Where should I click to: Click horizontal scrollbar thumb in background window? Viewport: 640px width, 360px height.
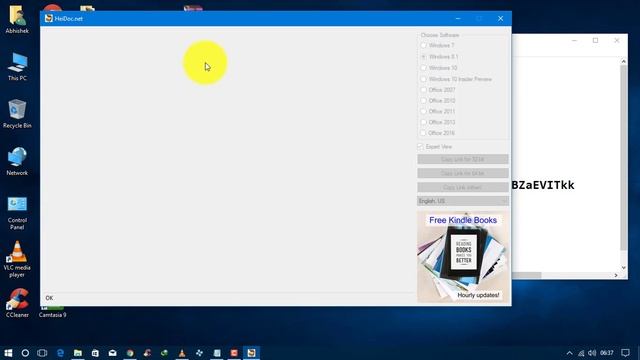pos(527,276)
